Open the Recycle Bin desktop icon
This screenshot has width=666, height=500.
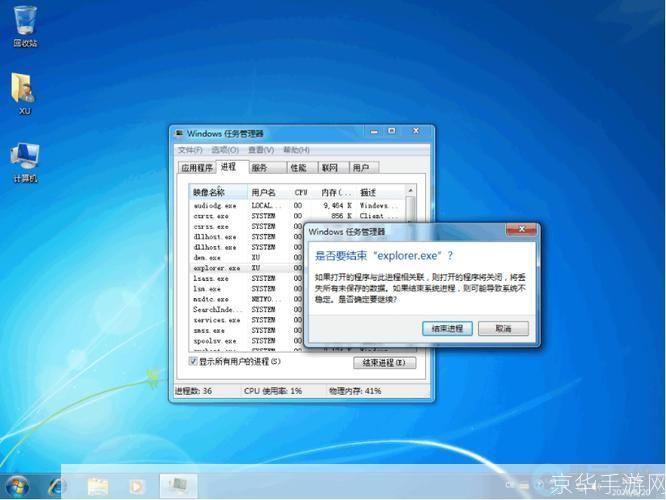point(25,26)
